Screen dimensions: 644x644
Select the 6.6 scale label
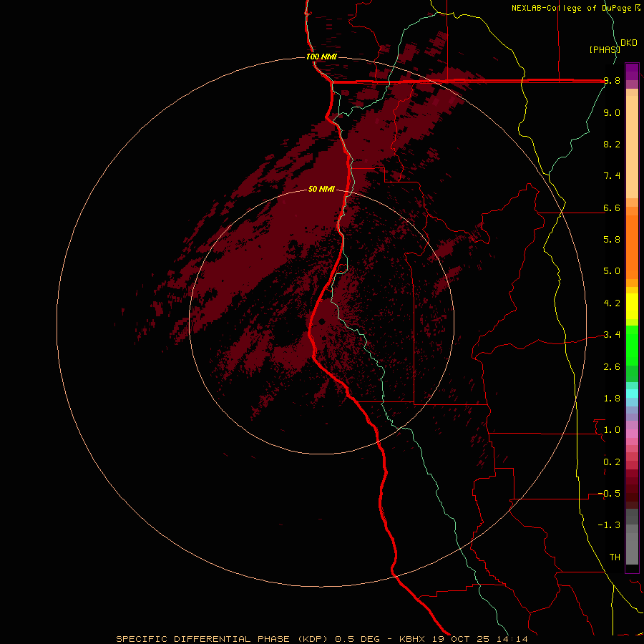pyautogui.click(x=612, y=208)
